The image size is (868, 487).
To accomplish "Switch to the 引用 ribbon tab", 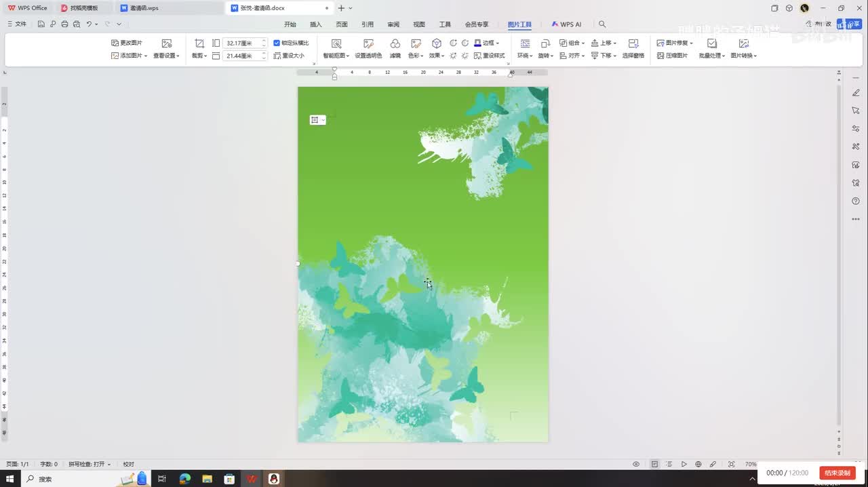I will coord(368,24).
